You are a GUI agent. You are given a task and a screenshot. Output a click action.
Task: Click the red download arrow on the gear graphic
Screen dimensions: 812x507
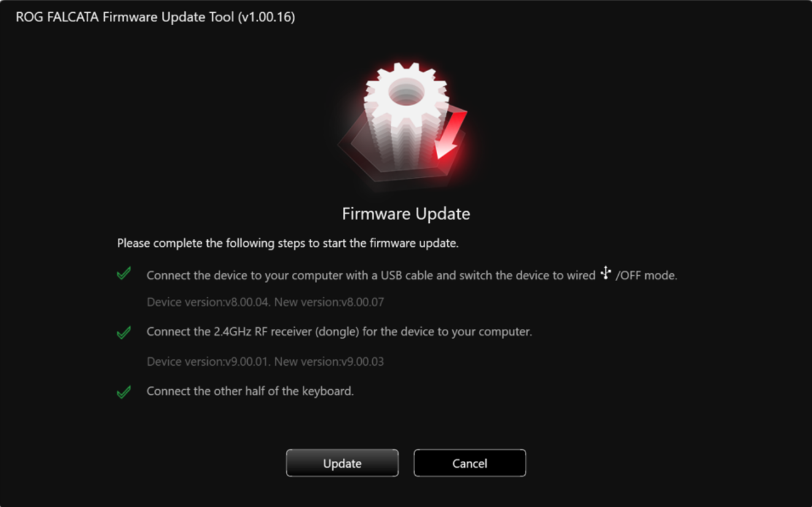pyautogui.click(x=451, y=136)
